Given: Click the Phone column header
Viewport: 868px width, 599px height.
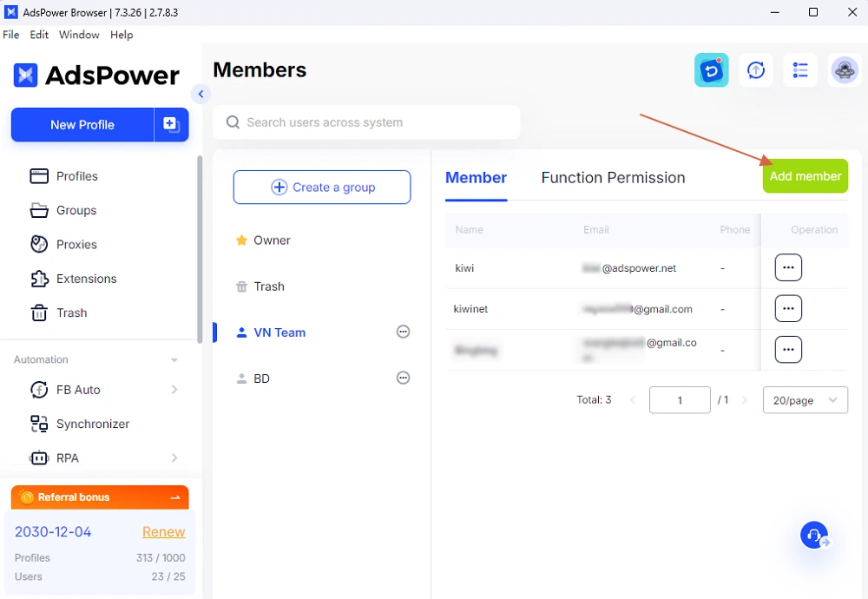Looking at the screenshot, I should click(734, 230).
